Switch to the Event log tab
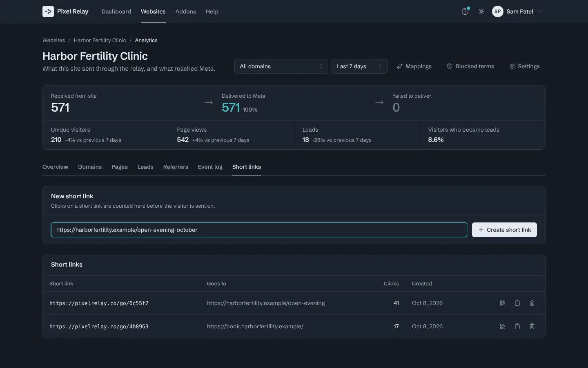This screenshot has width=588, height=368. point(210,167)
